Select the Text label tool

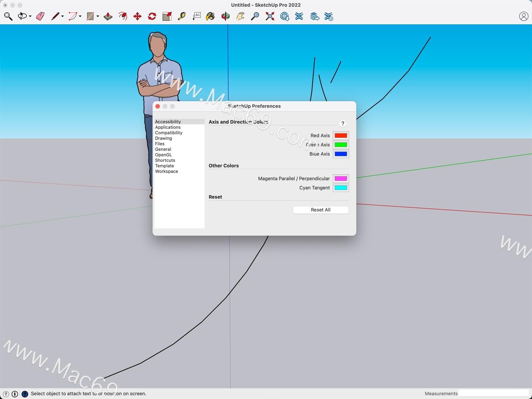[197, 16]
